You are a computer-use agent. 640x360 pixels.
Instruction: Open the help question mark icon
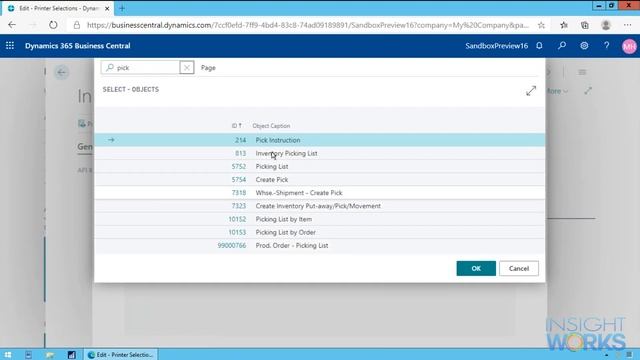[x=607, y=46]
